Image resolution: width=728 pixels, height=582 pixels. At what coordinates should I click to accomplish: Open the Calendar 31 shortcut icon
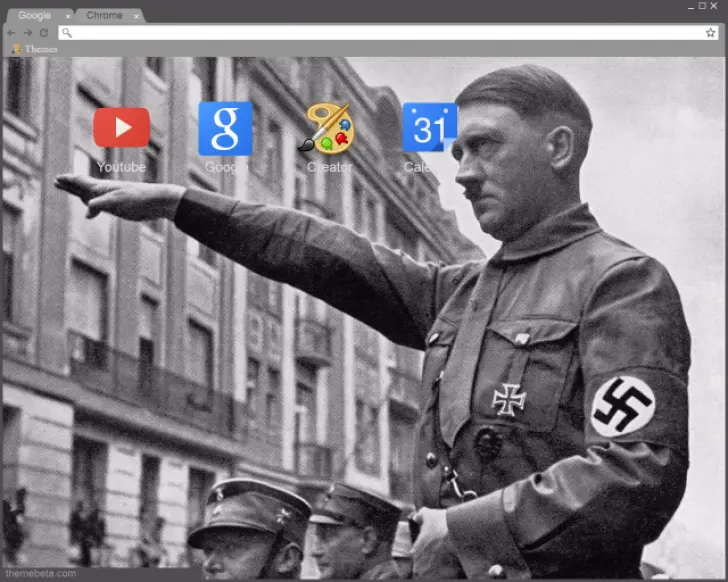pyautogui.click(x=429, y=128)
